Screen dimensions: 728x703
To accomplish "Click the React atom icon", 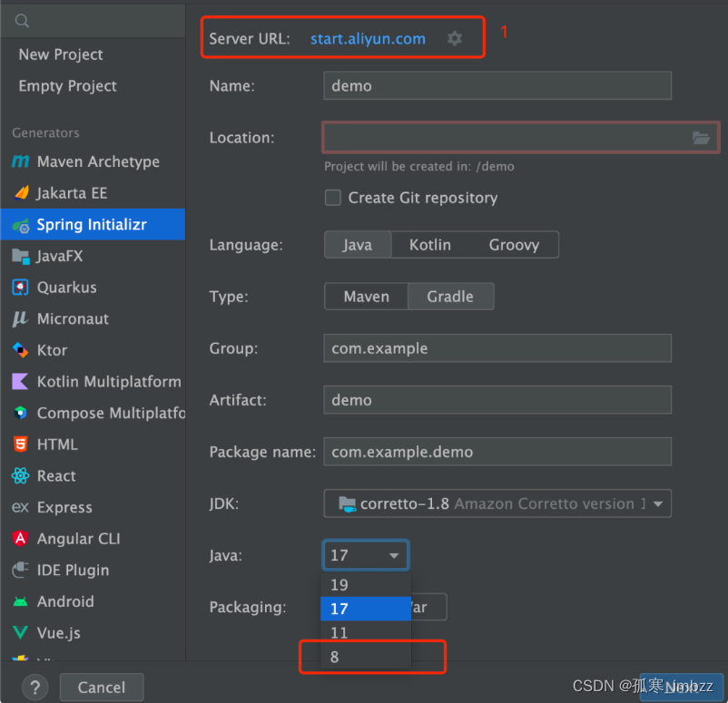I will point(21,475).
